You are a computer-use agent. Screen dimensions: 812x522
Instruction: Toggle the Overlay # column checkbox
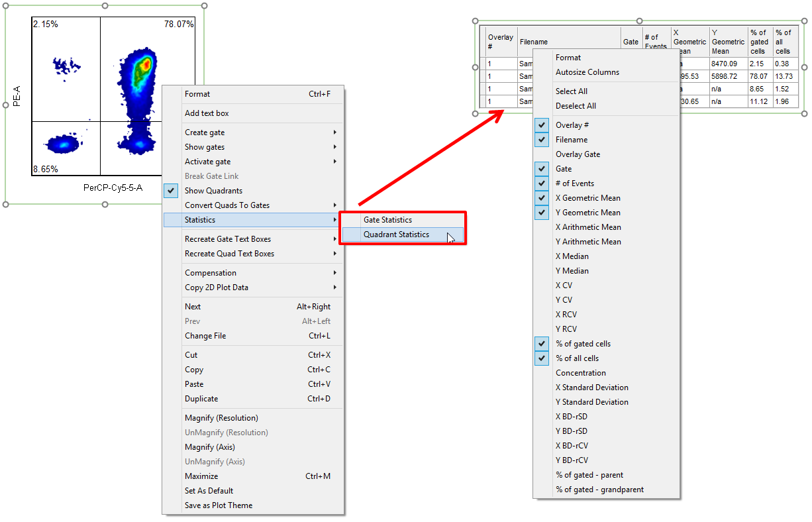pyautogui.click(x=572, y=125)
